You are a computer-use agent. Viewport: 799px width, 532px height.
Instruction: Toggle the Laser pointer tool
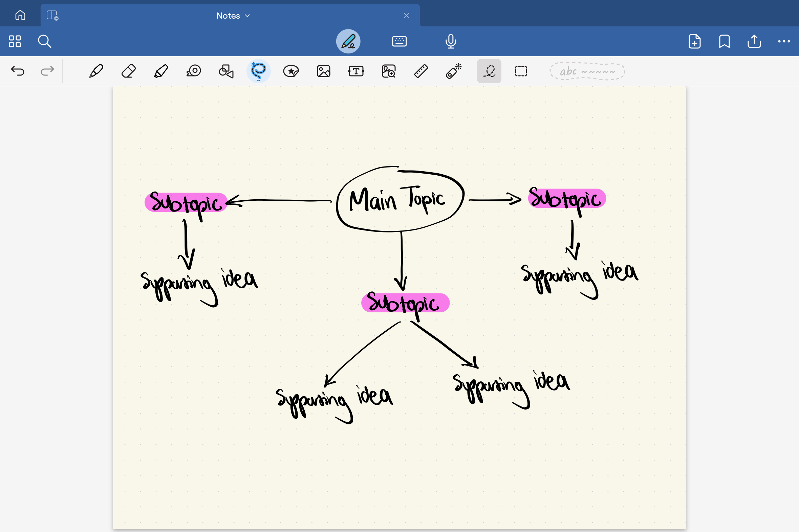point(453,71)
